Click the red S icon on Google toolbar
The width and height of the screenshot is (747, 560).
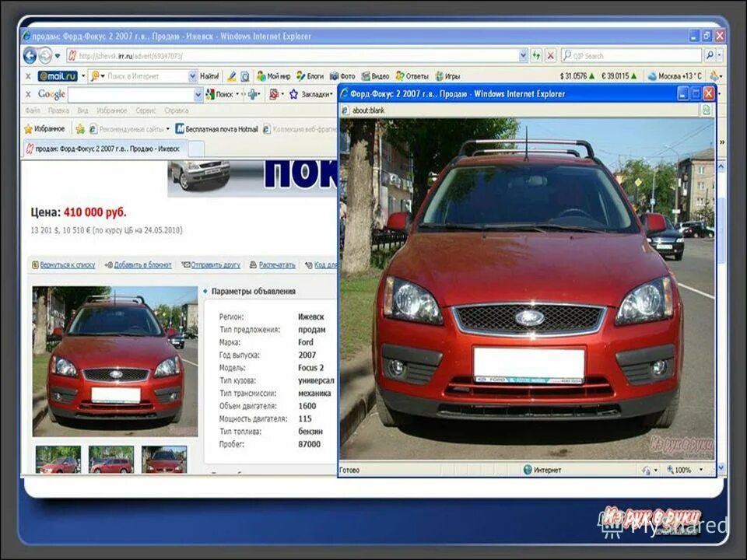click(x=273, y=94)
